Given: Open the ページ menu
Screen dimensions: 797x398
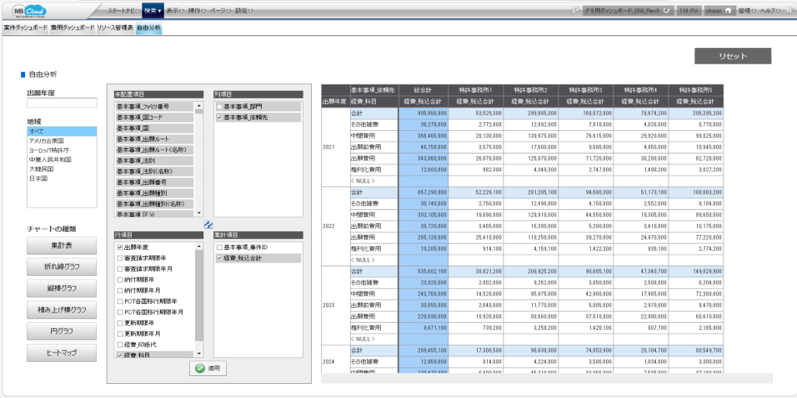Looking at the screenshot, I should click(x=220, y=10).
